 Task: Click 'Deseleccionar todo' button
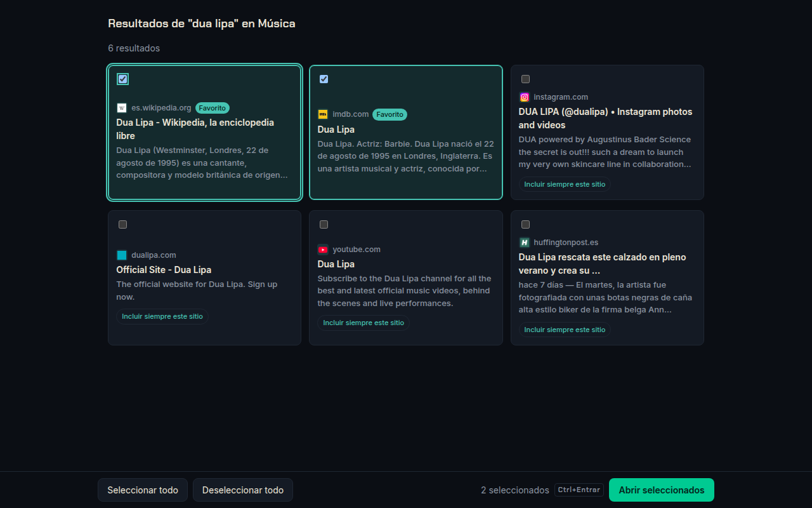tap(243, 490)
